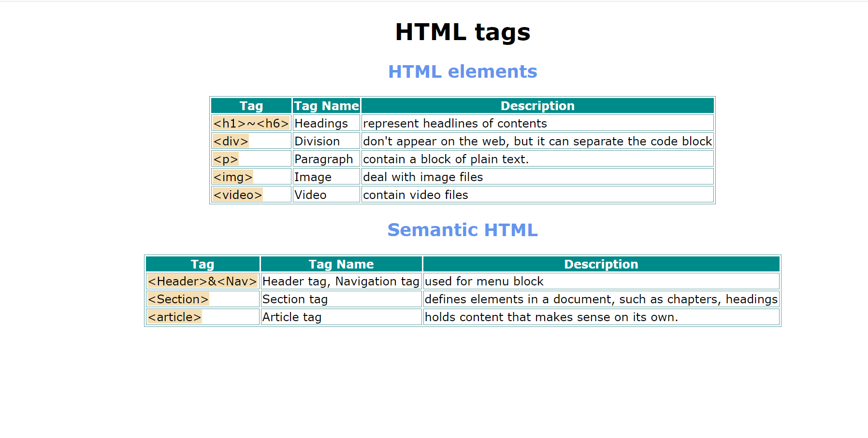Click the 'Article tag' cell
Image resolution: width=868 pixels, height=438 pixels.
[341, 317]
